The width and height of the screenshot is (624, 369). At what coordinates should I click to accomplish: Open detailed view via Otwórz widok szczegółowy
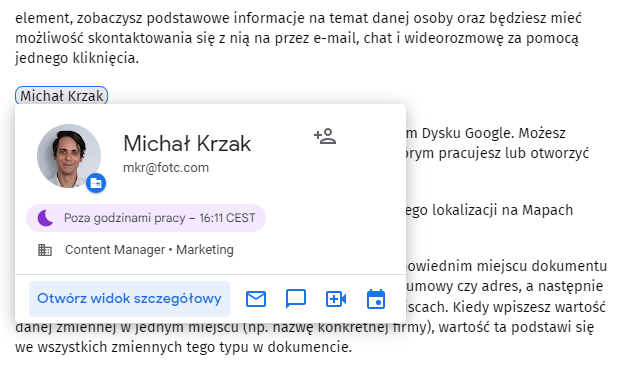(129, 299)
